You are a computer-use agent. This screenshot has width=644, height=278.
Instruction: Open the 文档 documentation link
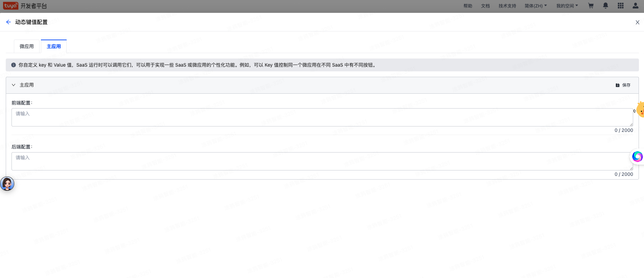[x=485, y=6]
